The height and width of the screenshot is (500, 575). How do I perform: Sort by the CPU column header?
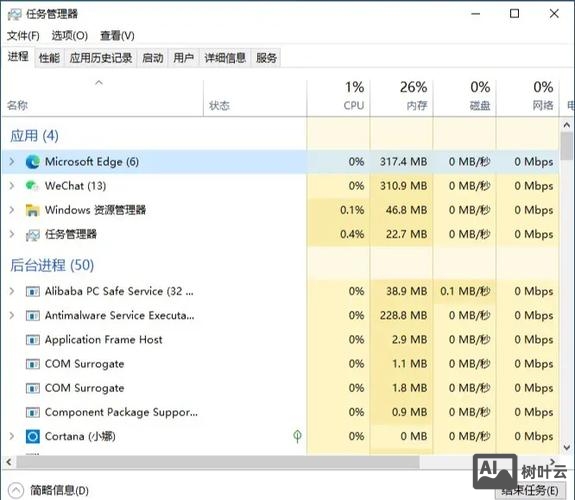click(x=338, y=97)
